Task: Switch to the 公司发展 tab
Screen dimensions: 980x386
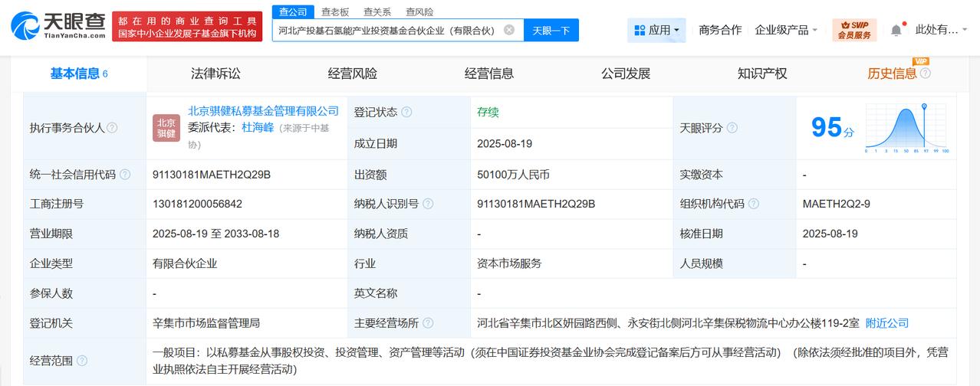Action: click(x=626, y=74)
